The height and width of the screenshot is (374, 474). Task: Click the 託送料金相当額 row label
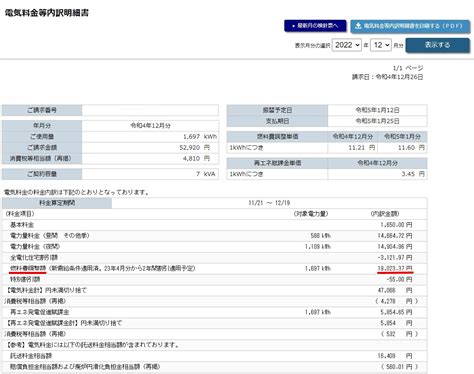pyautogui.click(x=31, y=356)
